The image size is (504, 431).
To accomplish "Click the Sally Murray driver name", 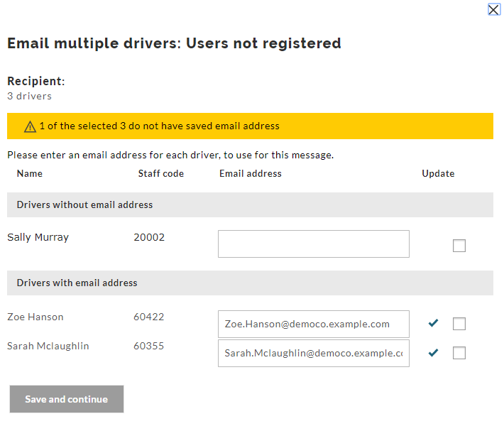I will click(38, 237).
